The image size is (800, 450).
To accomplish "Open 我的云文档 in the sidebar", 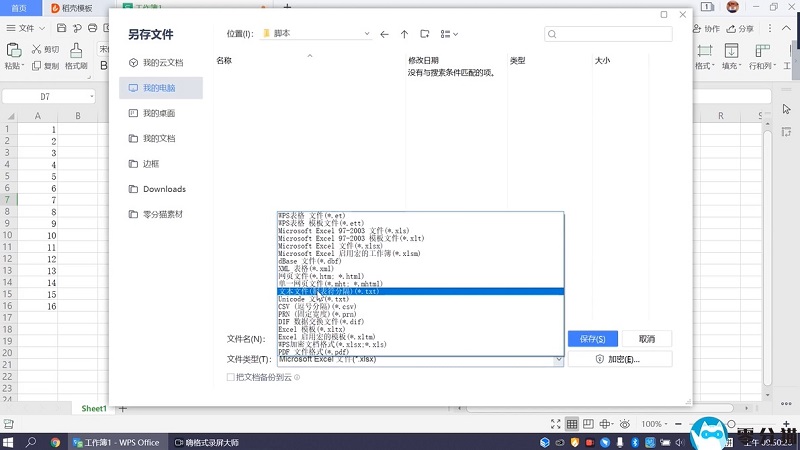I will pos(162,62).
